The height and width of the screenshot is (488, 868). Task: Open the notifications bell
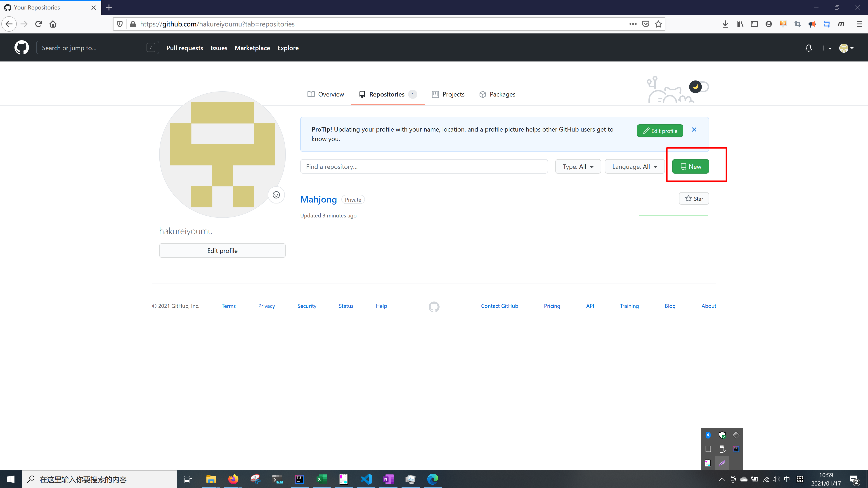point(808,48)
